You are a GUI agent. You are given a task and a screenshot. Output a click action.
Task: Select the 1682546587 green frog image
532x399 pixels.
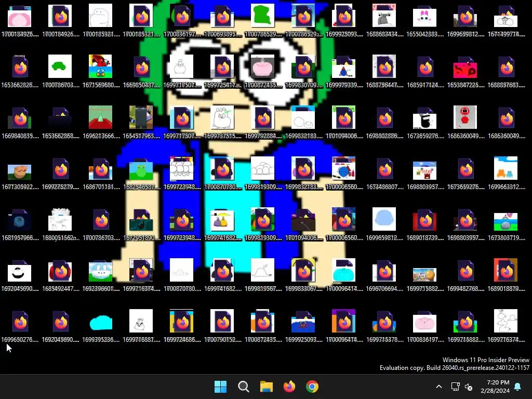click(x=141, y=169)
